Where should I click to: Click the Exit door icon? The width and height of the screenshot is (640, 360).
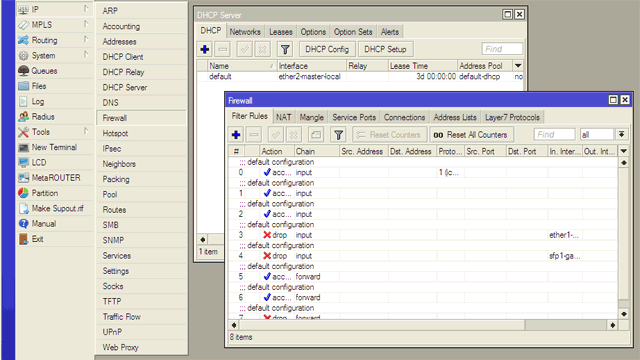pos(23,239)
